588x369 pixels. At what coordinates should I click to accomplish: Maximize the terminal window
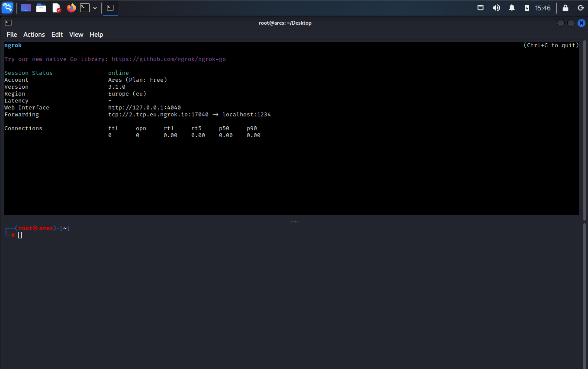(571, 23)
